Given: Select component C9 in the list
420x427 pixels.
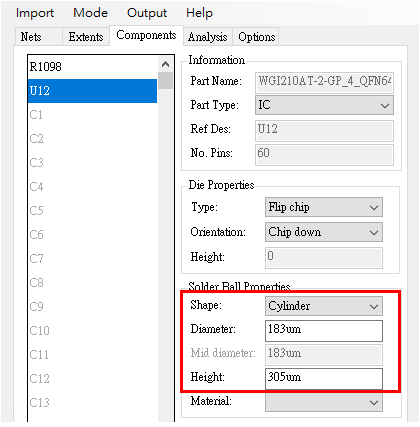Looking at the screenshot, I should pyautogui.click(x=93, y=307).
